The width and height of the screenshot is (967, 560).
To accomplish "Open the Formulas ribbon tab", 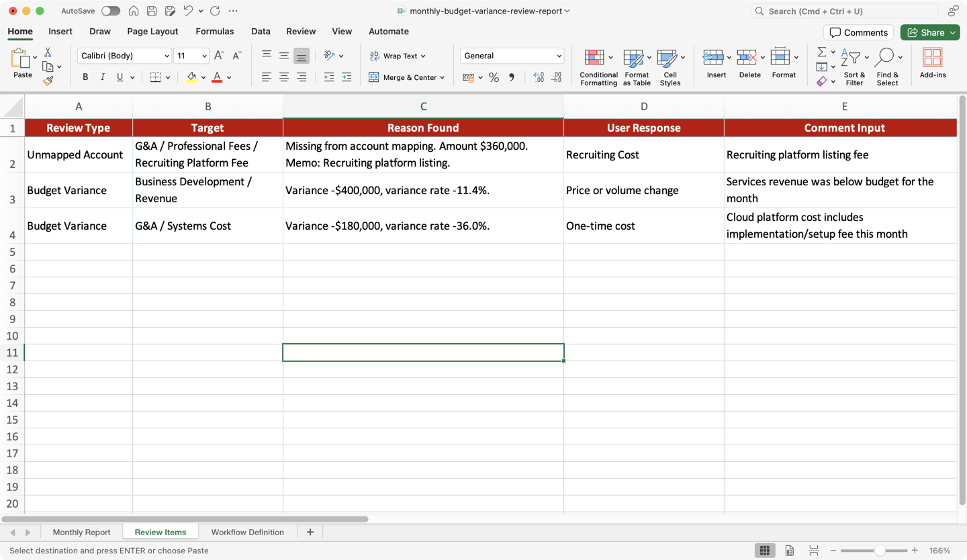I will pos(215,32).
